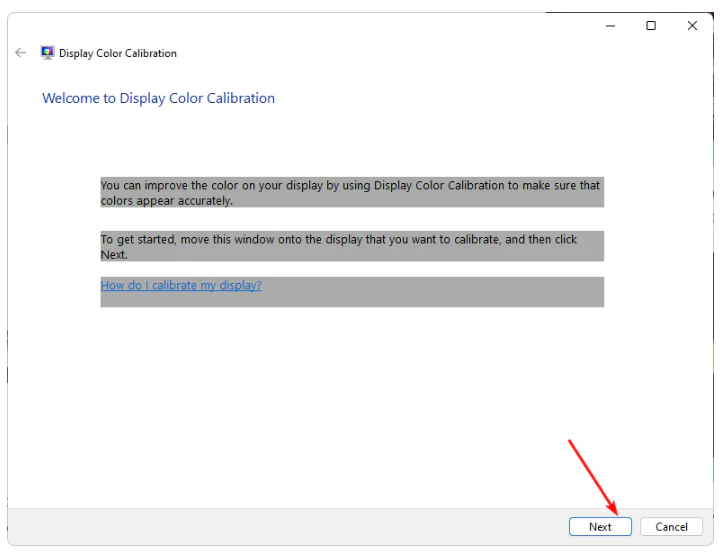Open the "How do I calibrate my display?" link
The width and height of the screenshot is (728, 557).
(x=181, y=285)
